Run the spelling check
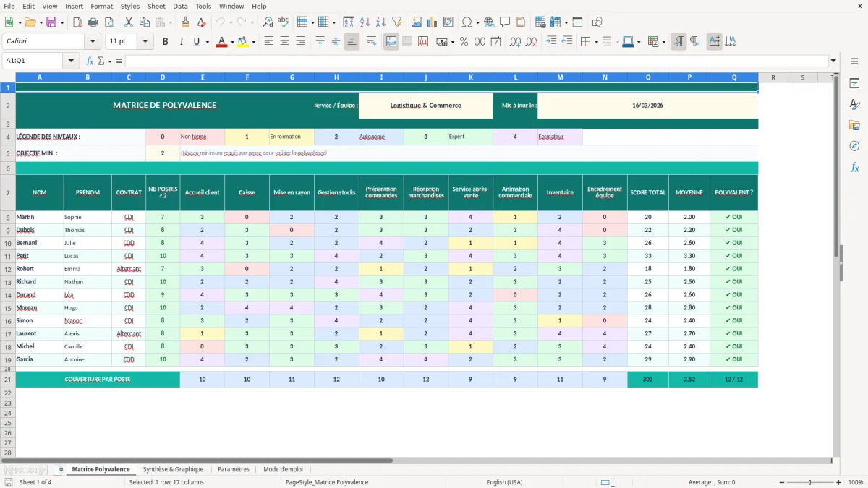The image size is (868, 488). point(284,22)
